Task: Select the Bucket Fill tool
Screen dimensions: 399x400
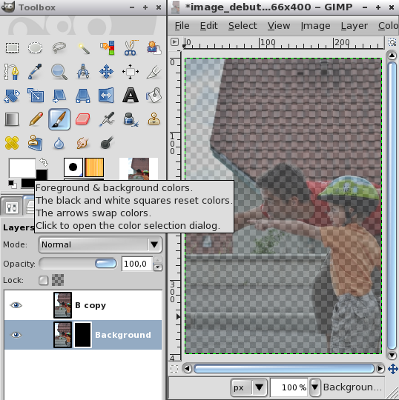Action: click(154, 96)
